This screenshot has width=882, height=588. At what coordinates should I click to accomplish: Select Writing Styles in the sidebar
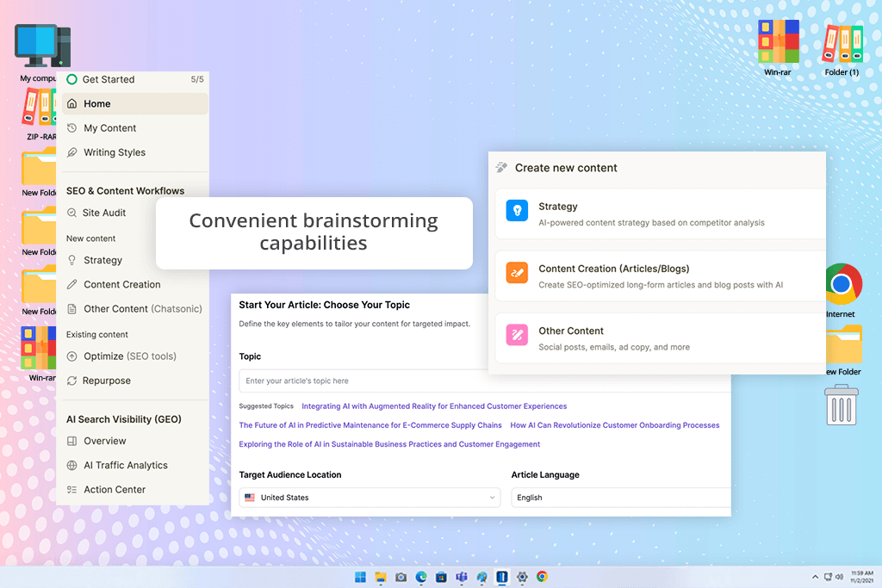coord(106,152)
